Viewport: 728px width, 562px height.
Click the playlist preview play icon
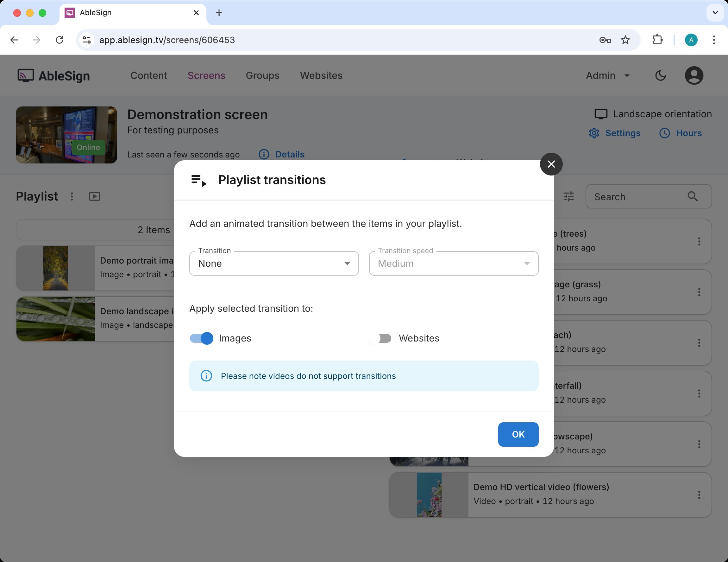[94, 196]
